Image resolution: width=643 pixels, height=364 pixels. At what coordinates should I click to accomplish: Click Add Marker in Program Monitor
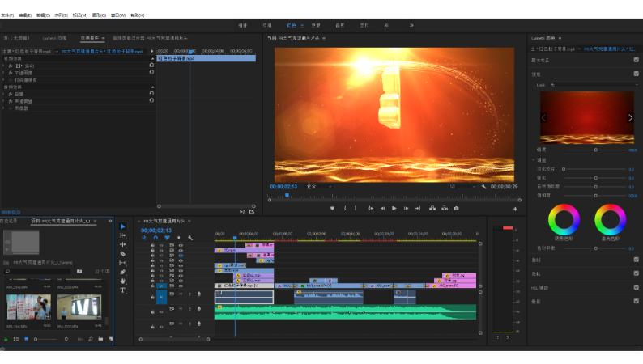[332, 208]
